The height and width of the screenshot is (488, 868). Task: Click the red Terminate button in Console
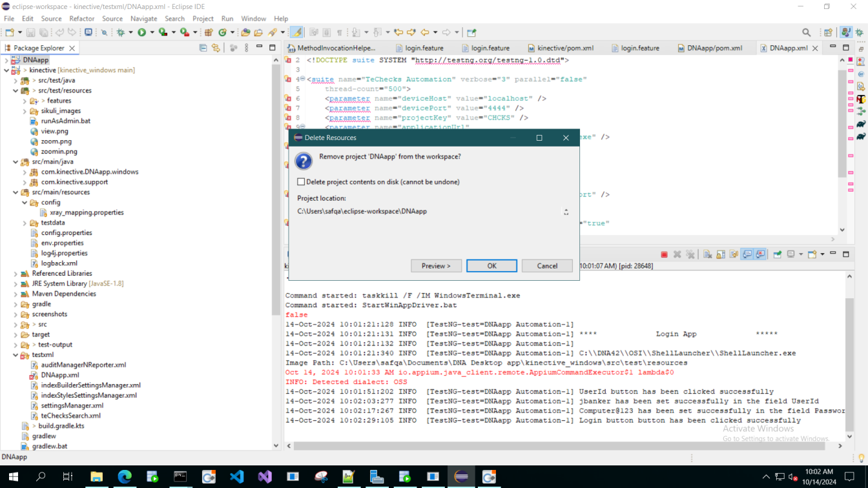[x=664, y=254]
